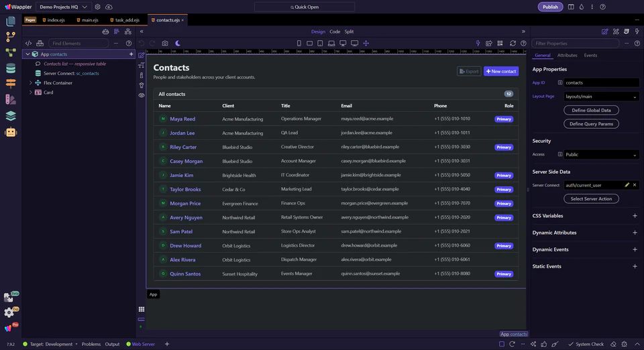Take a screenshot with the camera icon

pyautogui.click(x=165, y=43)
